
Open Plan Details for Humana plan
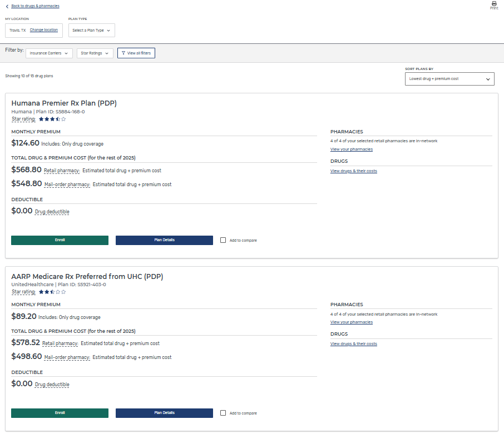point(164,240)
